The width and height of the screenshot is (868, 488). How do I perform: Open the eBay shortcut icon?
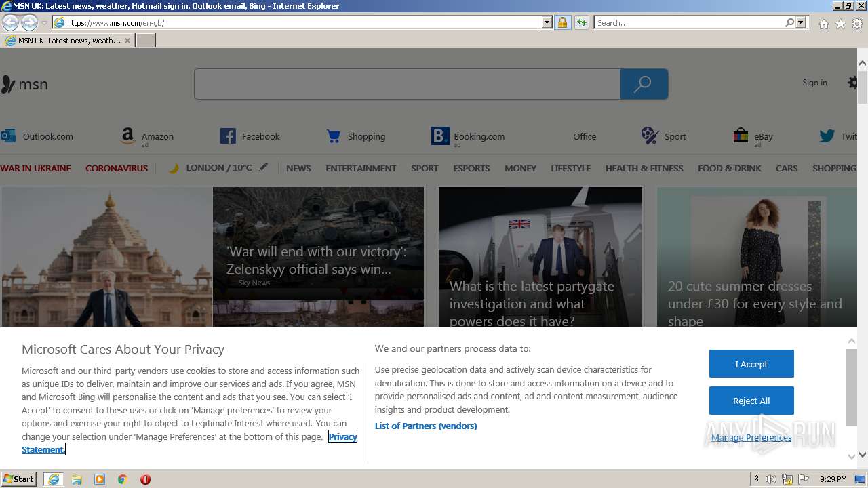pyautogui.click(x=741, y=136)
